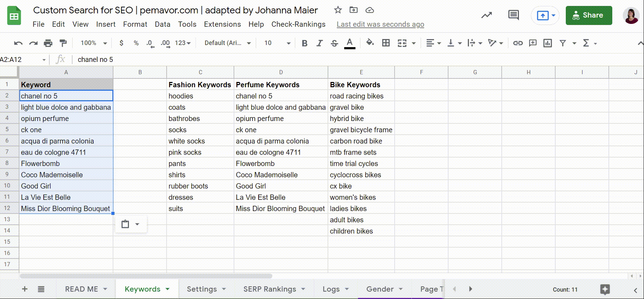
Task: Open the zoom level dropdown
Action: click(93, 43)
